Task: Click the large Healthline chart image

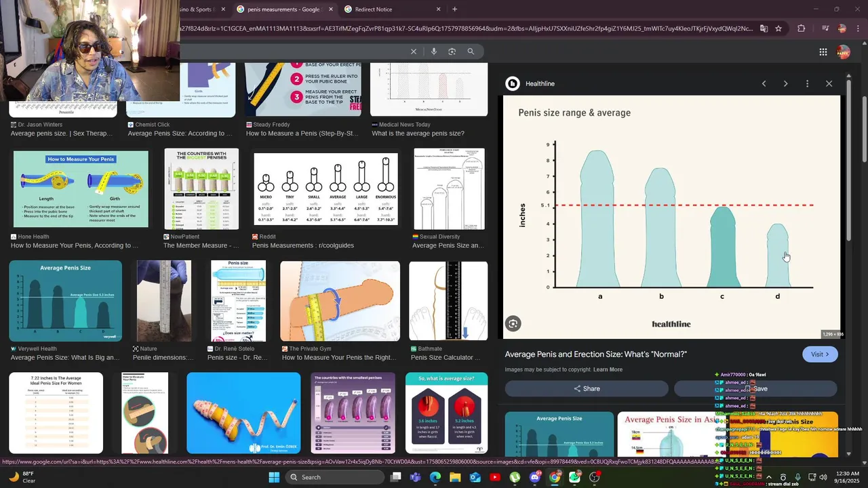Action: [671, 217]
